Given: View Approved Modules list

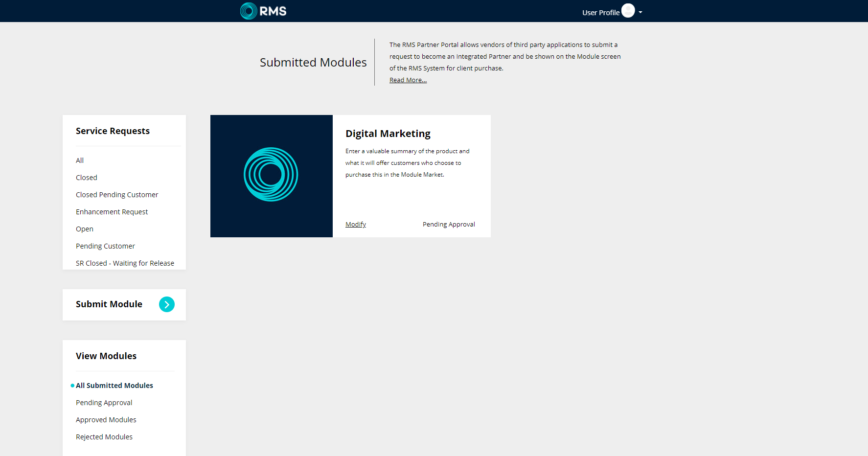Looking at the screenshot, I should [x=106, y=420].
